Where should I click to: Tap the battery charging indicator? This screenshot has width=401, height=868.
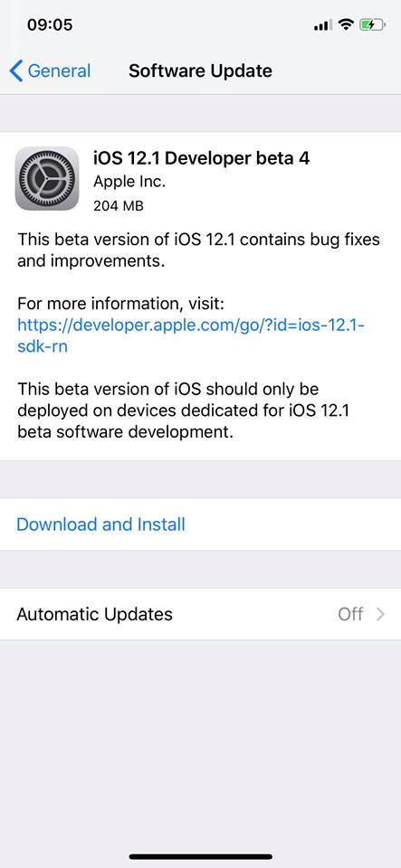pyautogui.click(x=371, y=25)
